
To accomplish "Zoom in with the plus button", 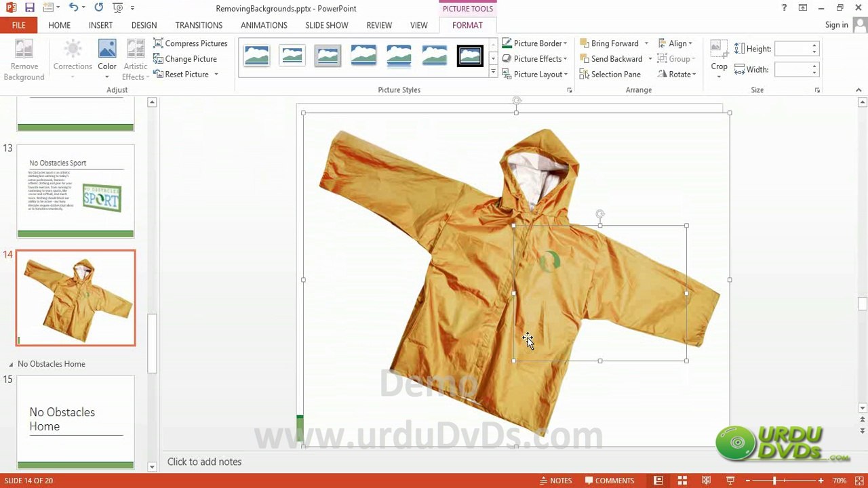I will click(x=821, y=481).
